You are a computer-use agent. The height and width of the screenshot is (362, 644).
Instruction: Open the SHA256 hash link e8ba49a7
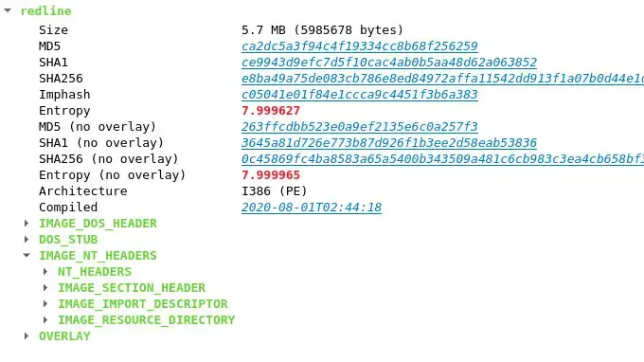coord(443,78)
